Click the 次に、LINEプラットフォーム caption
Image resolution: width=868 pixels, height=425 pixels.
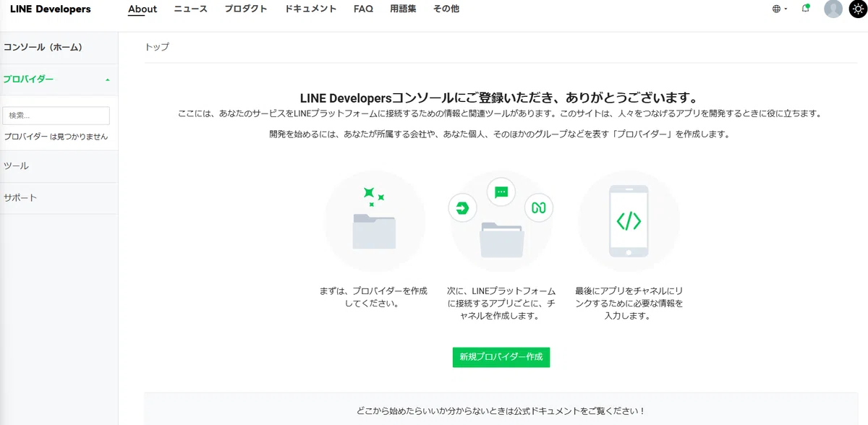(501, 304)
